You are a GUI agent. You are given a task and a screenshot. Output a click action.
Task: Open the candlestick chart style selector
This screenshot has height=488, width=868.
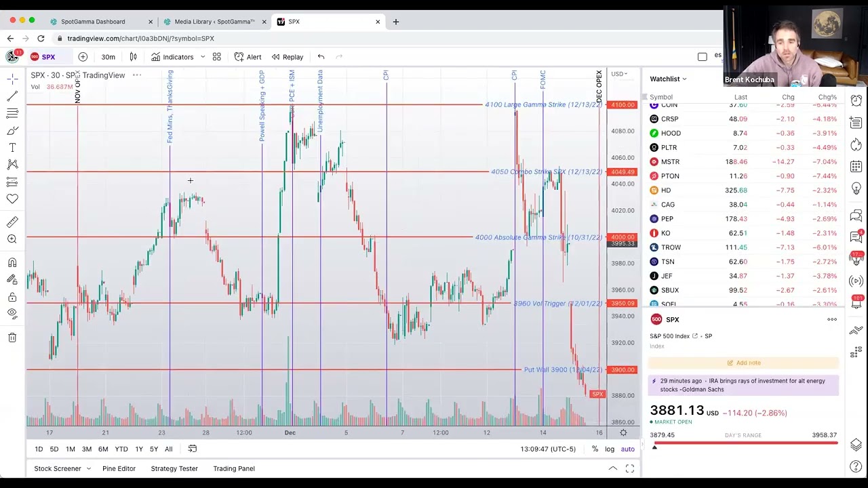click(133, 57)
